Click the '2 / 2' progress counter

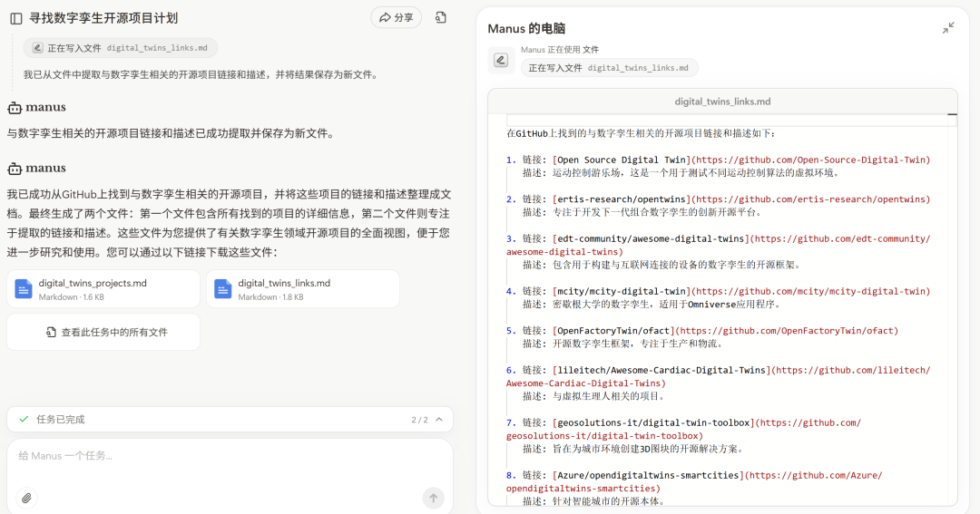[419, 420]
